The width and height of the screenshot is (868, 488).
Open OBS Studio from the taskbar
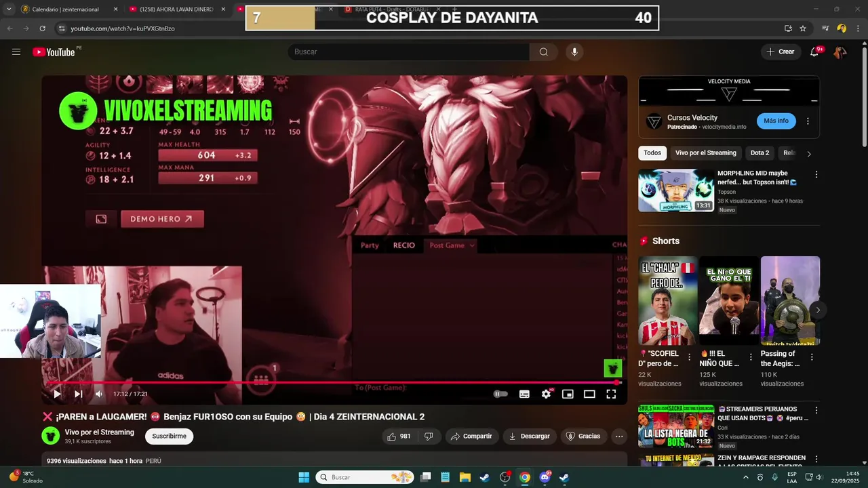pyautogui.click(x=505, y=477)
